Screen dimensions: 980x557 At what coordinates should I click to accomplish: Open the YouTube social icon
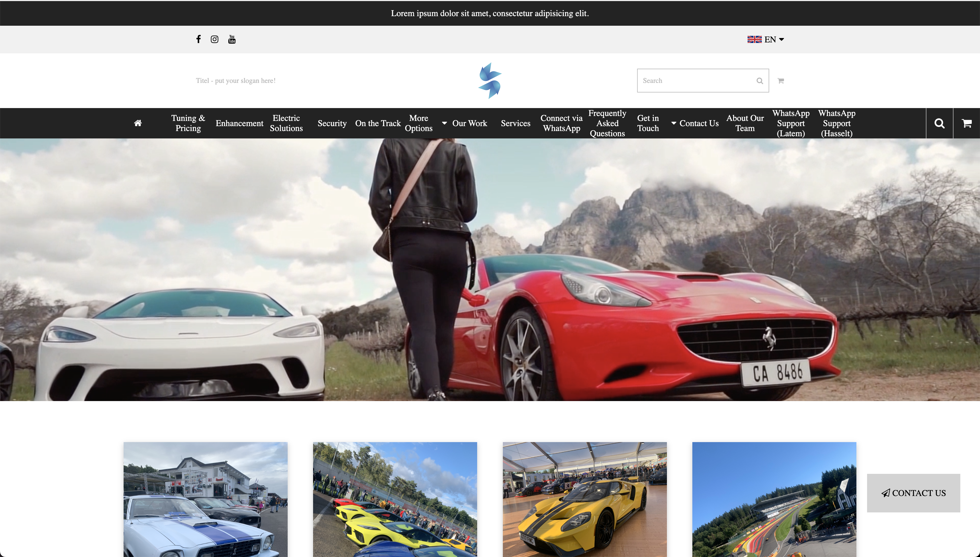point(232,39)
